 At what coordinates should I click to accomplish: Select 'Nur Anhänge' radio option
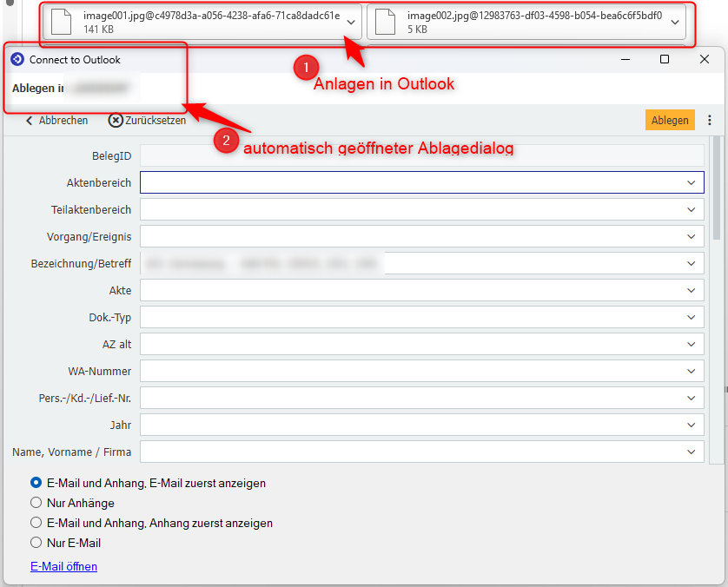click(36, 503)
